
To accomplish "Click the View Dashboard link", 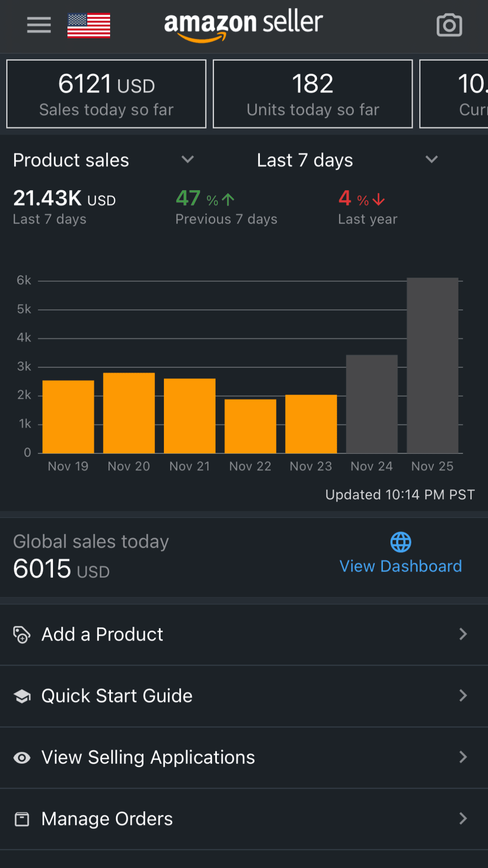I will (400, 566).
